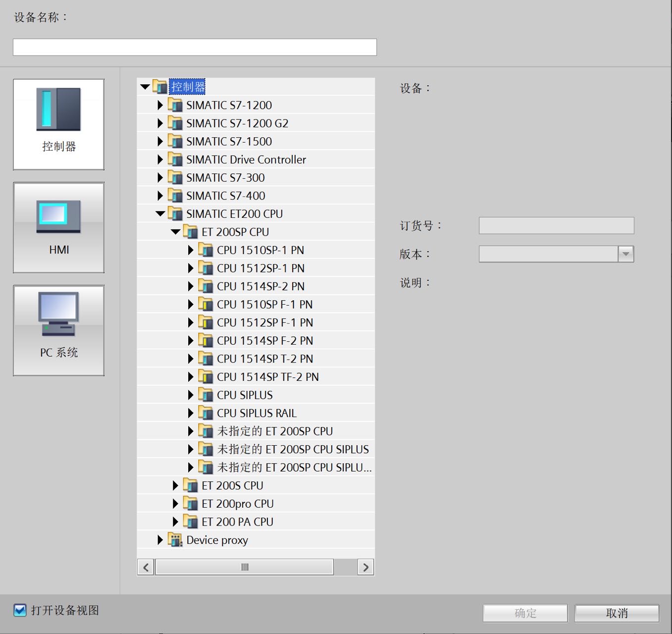Select the "CPU 1512SP-1 PN" tree label

click(x=260, y=268)
